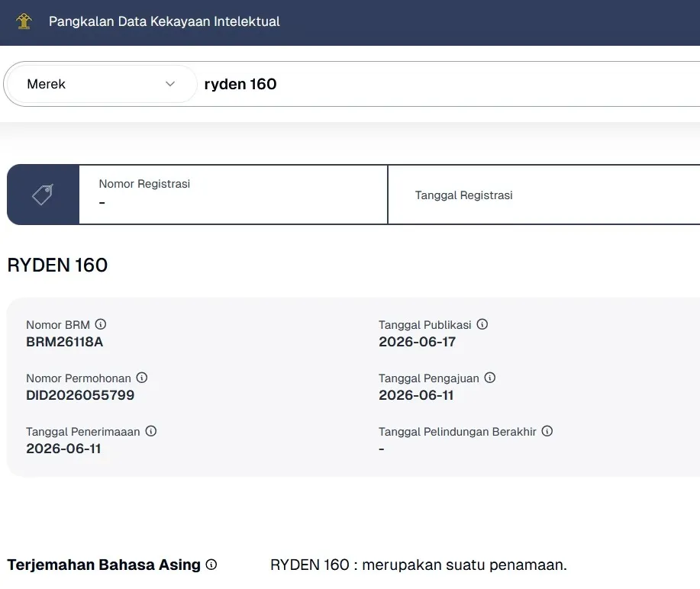Click the publication date 2026-06-17
Screen dimensions: 700x589
tap(418, 342)
